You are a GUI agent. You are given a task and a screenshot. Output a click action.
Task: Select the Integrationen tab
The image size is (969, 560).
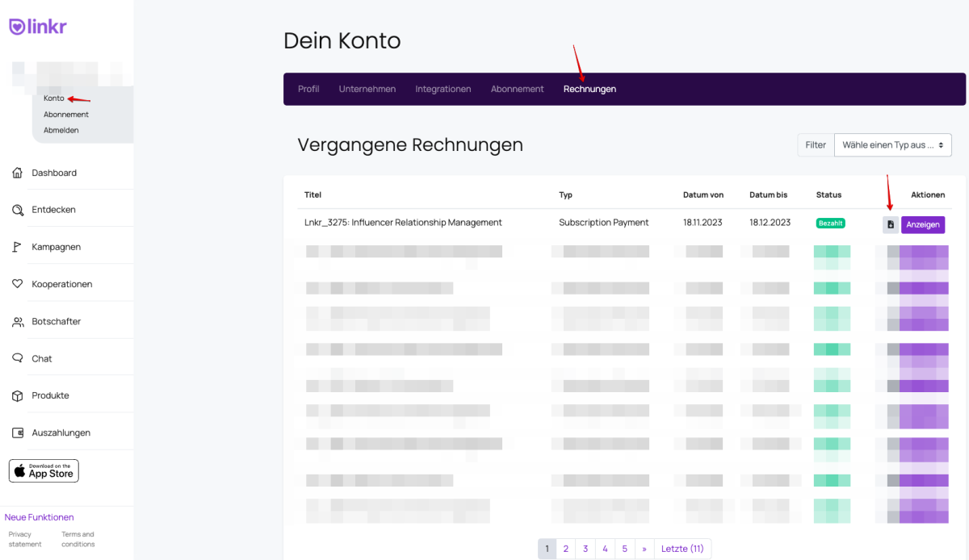(443, 89)
